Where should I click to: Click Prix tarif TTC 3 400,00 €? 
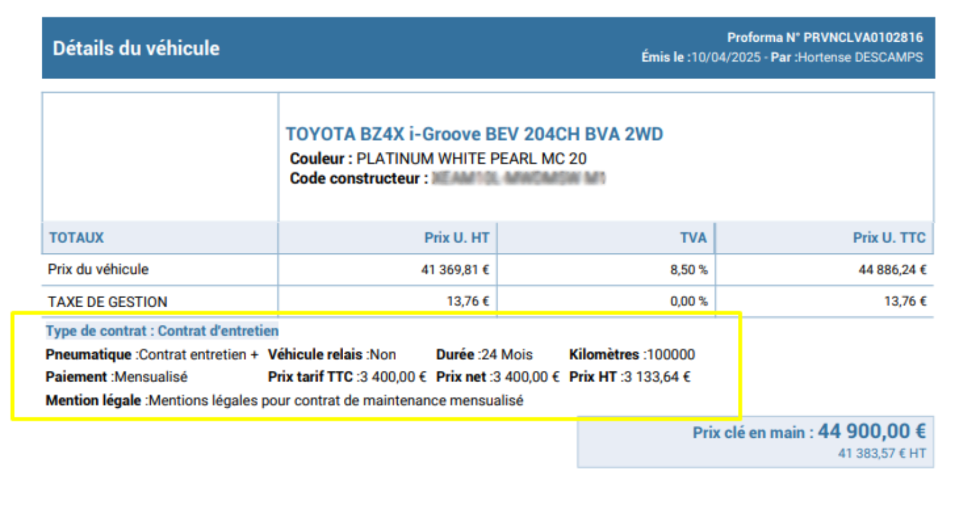tap(393, 377)
